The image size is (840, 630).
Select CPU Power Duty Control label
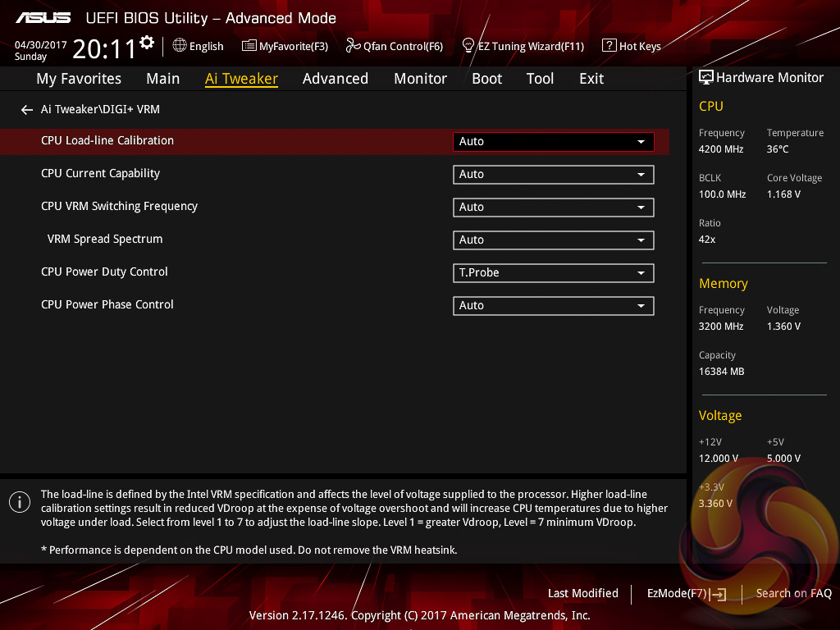[x=104, y=272]
